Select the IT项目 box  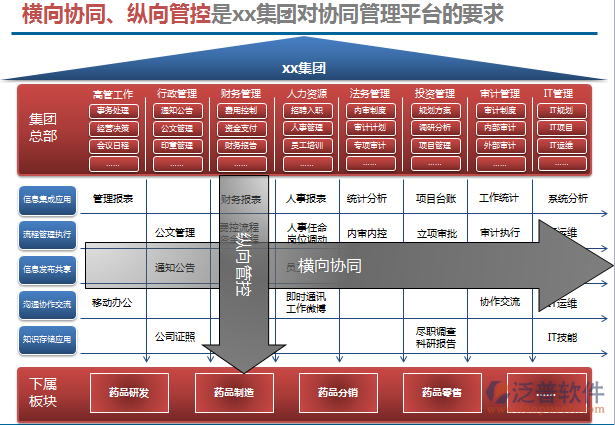point(562,128)
